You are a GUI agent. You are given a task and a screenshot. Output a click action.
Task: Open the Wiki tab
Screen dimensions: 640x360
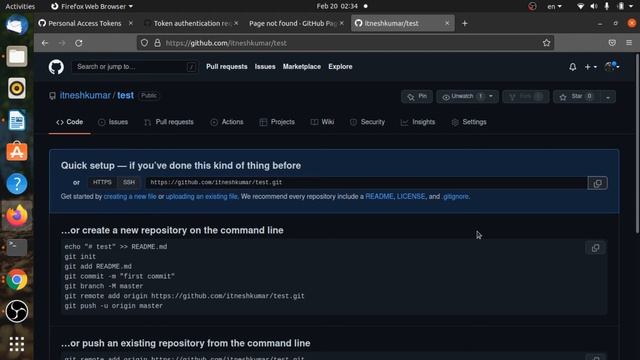point(322,122)
